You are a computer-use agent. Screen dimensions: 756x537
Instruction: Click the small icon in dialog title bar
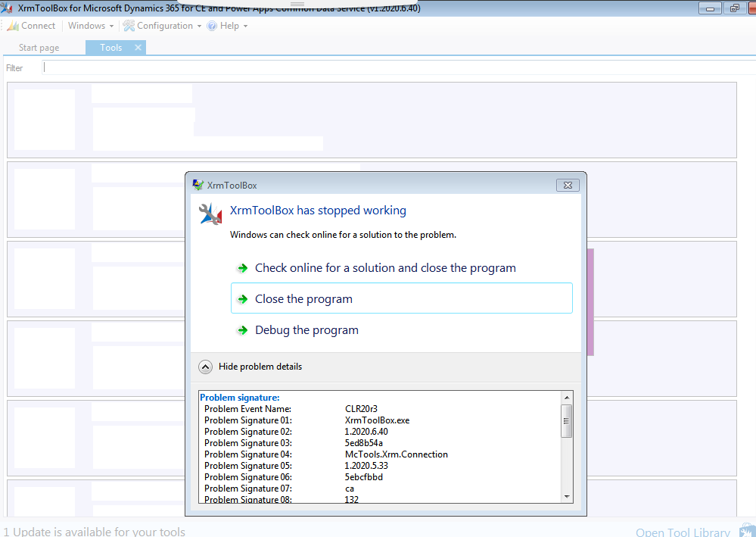[198, 185]
